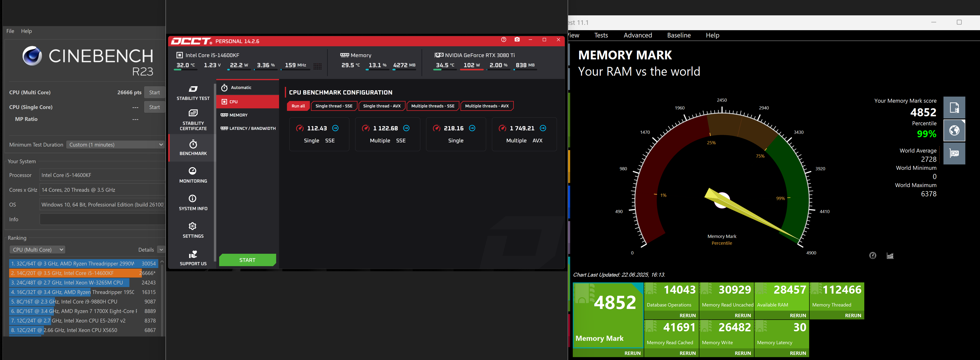This screenshot has width=980, height=360.
Task: Open Single SSE result arrow icon
Action: tap(335, 128)
